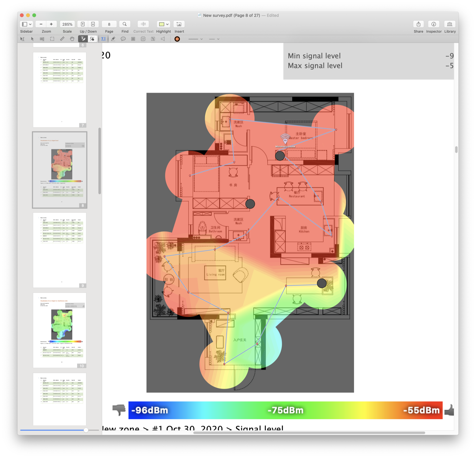Toggle the text box tool
476x458 pixels.
click(x=103, y=39)
